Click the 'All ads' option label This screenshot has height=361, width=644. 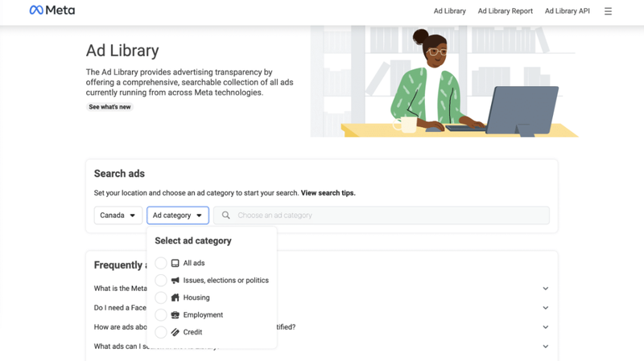194,263
